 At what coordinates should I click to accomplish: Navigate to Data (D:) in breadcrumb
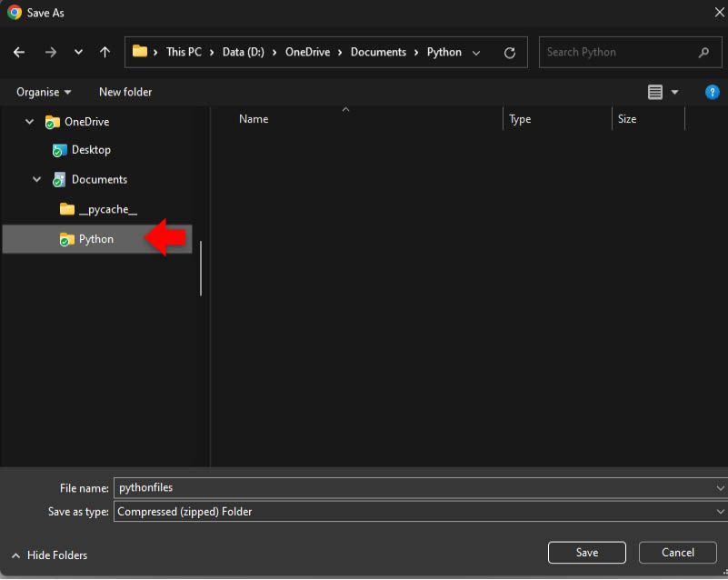[x=244, y=52]
